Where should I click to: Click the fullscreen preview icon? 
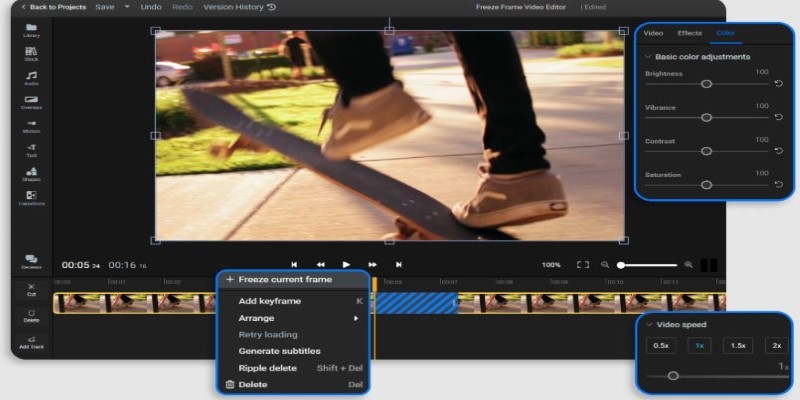pos(583,265)
